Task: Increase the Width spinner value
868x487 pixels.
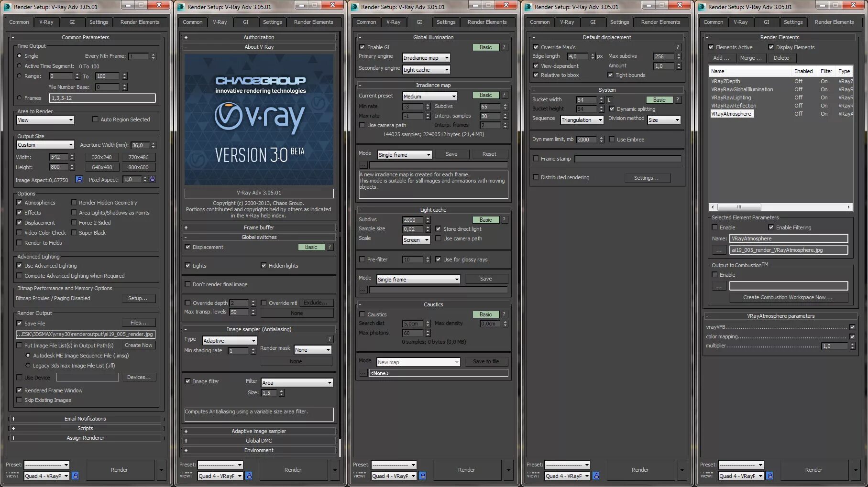Action: [72, 155]
